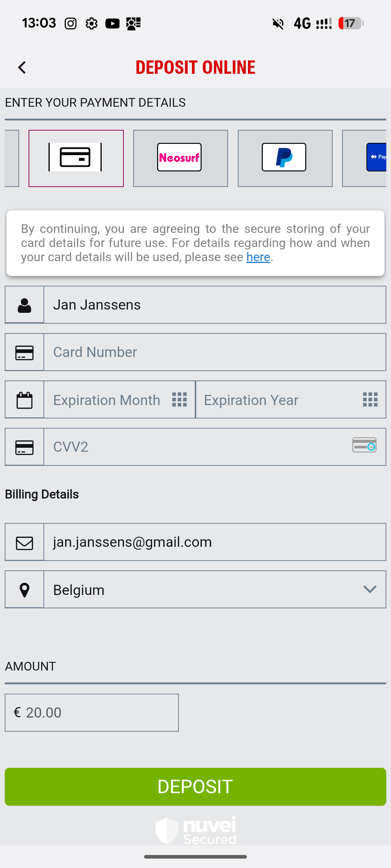Edit the Jan Janssens name field
Viewport: 391px width, 868px height.
(x=214, y=305)
